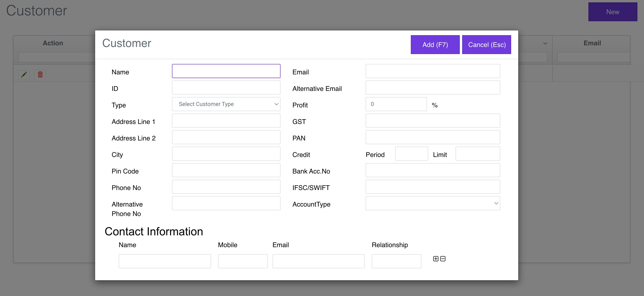Click inside the Name input field
This screenshot has width=644, height=296.
coord(226,71)
